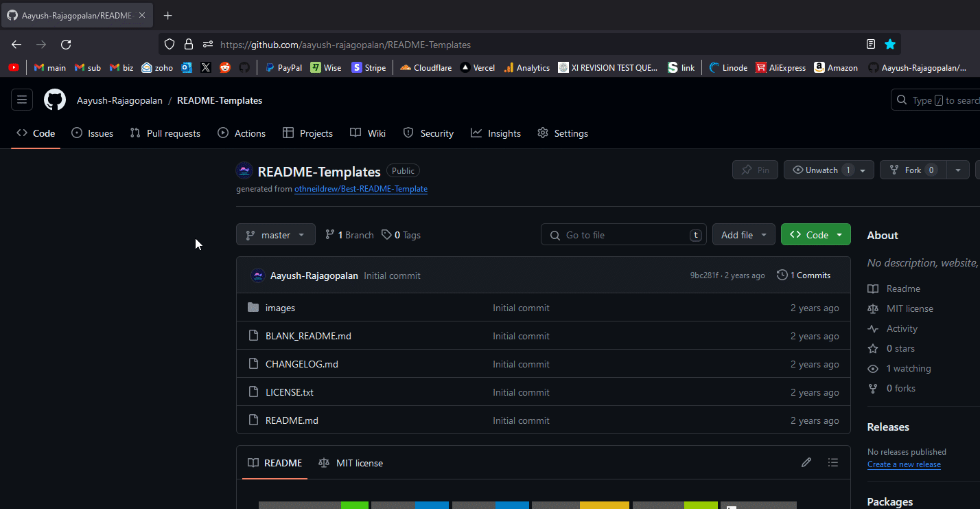This screenshot has height=509, width=980.
Task: Open the PayPal bookmark
Action: pyautogui.click(x=283, y=67)
